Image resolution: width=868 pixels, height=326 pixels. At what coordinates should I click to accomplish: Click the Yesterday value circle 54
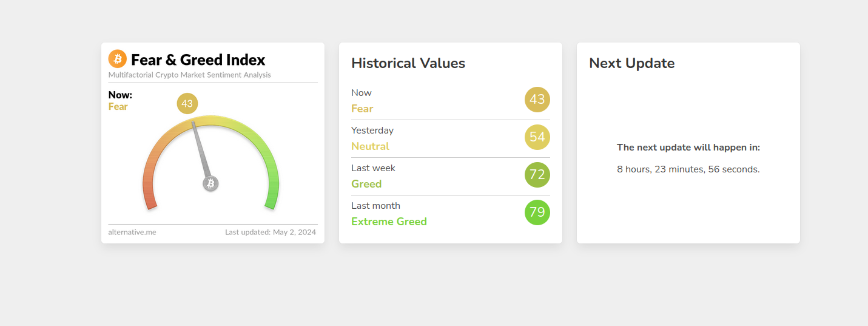537,137
